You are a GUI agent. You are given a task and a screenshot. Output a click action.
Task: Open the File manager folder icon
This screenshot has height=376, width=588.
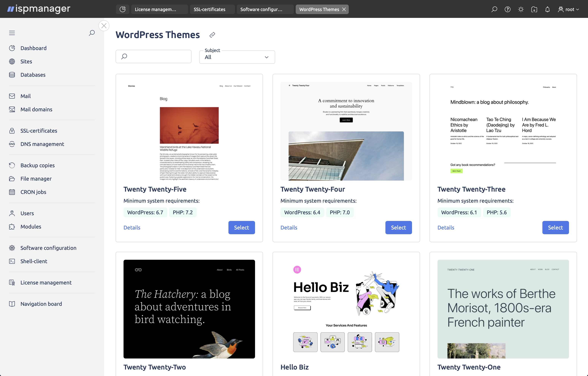pyautogui.click(x=12, y=179)
